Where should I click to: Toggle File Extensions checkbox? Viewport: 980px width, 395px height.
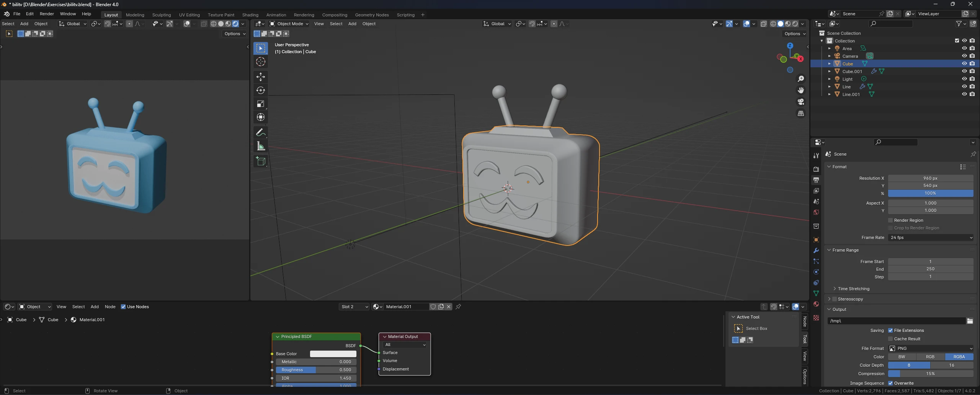(x=890, y=330)
